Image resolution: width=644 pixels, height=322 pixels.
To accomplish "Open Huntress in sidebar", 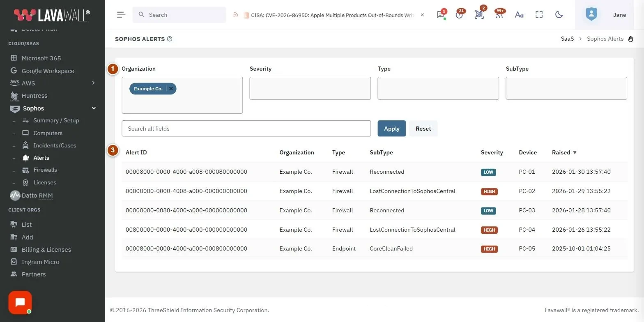I will (x=34, y=96).
